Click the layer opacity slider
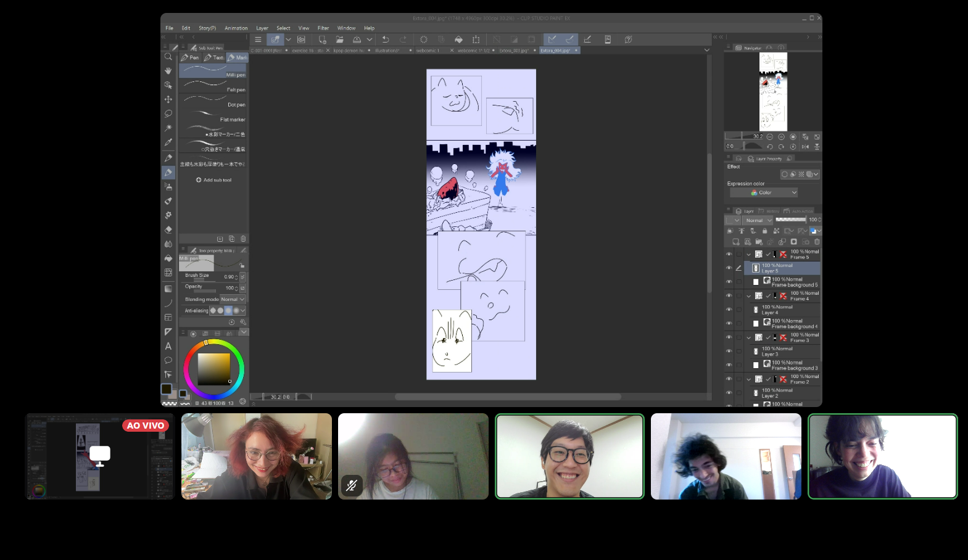 coord(791,220)
